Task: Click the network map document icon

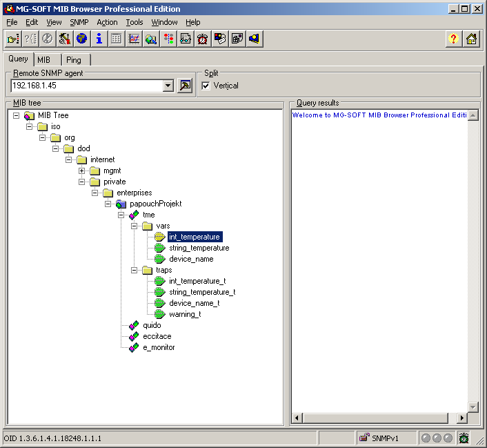Action: [x=186, y=39]
